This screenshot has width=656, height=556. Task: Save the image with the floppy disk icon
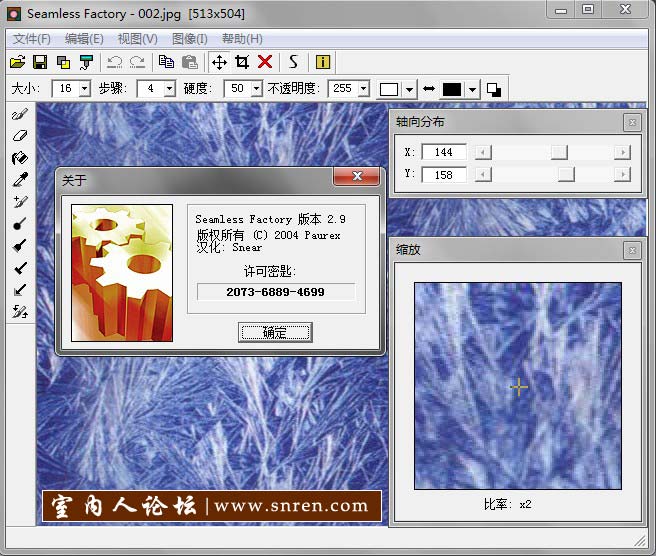pos(40,62)
